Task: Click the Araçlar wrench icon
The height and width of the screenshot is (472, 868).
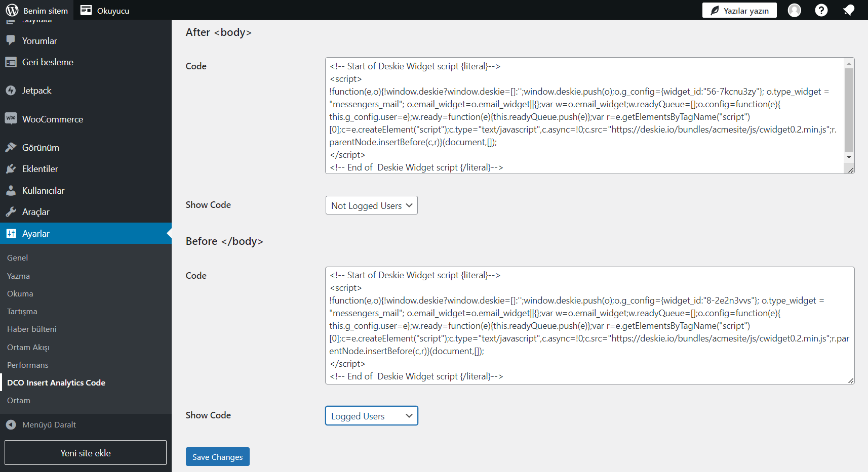Action: pyautogui.click(x=11, y=212)
